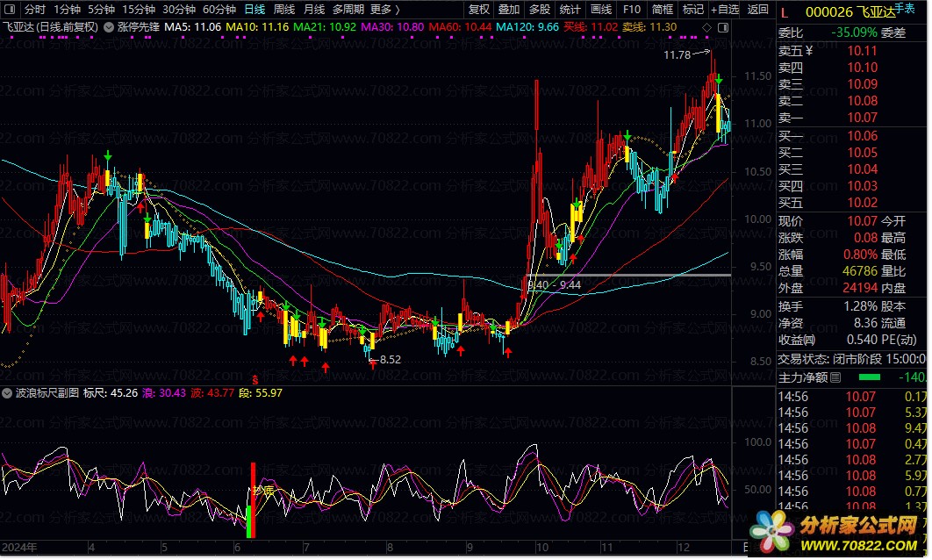Click the 返回 back button

coord(757,9)
